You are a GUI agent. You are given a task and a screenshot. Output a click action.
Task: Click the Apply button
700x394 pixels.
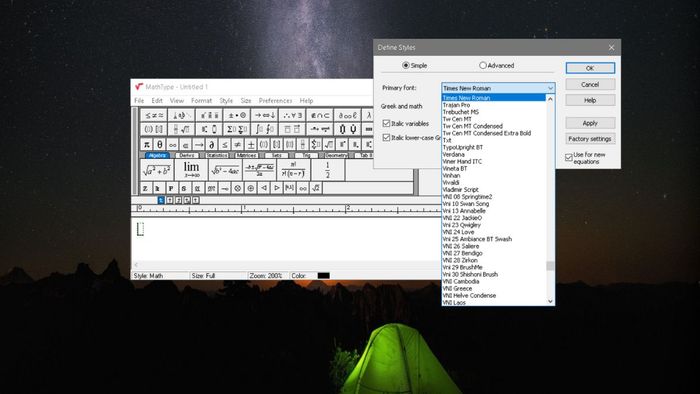pyautogui.click(x=590, y=123)
